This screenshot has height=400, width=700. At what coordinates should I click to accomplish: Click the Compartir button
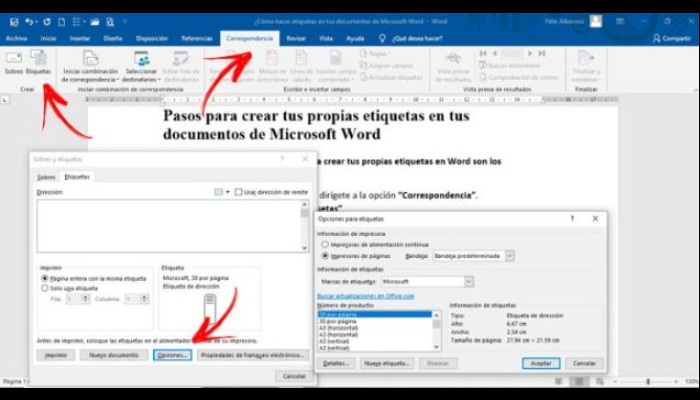coord(671,39)
